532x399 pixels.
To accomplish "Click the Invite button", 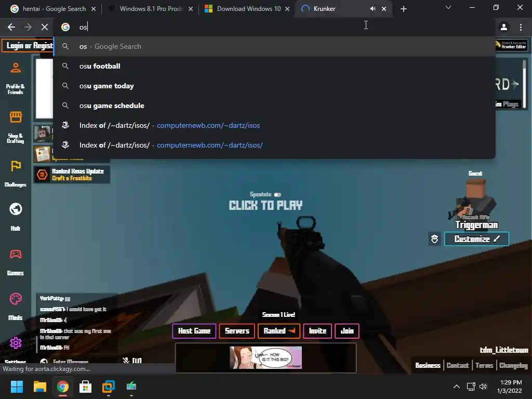I will [x=317, y=331].
